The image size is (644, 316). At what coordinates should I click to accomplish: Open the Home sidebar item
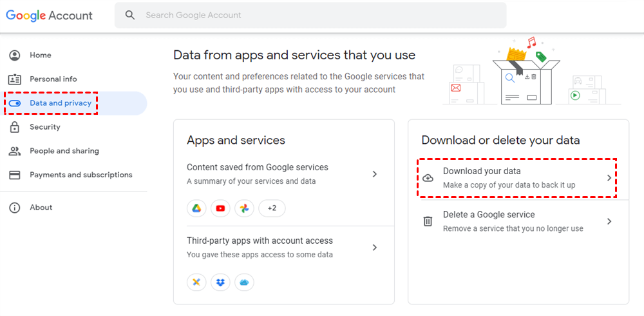coord(41,55)
